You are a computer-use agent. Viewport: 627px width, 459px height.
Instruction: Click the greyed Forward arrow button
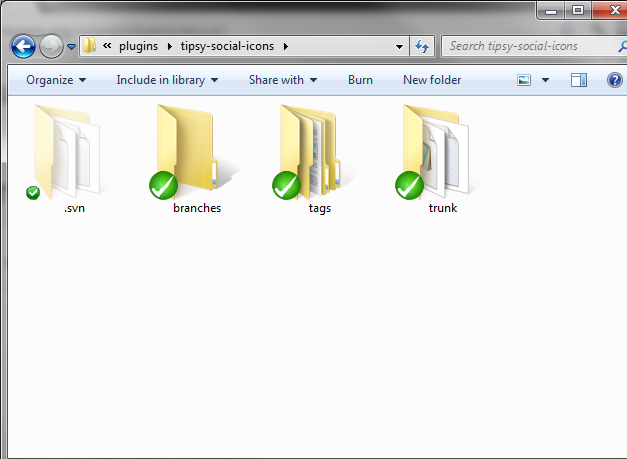51,46
